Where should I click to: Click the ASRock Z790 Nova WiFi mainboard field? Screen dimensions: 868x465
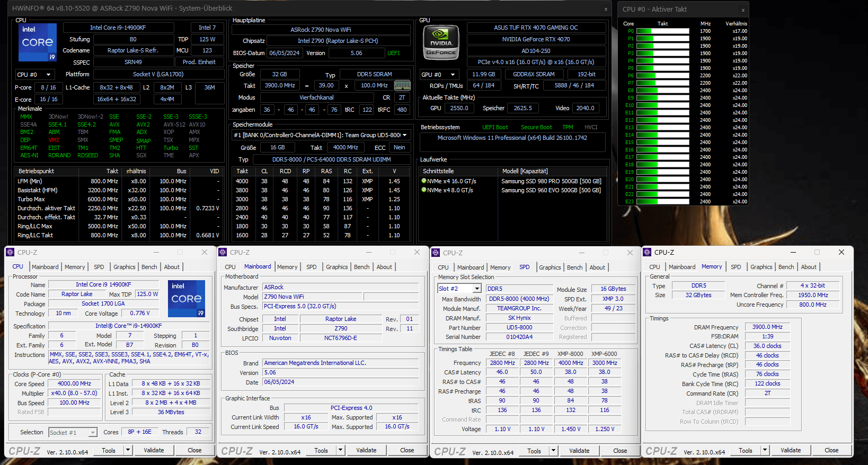click(x=321, y=30)
